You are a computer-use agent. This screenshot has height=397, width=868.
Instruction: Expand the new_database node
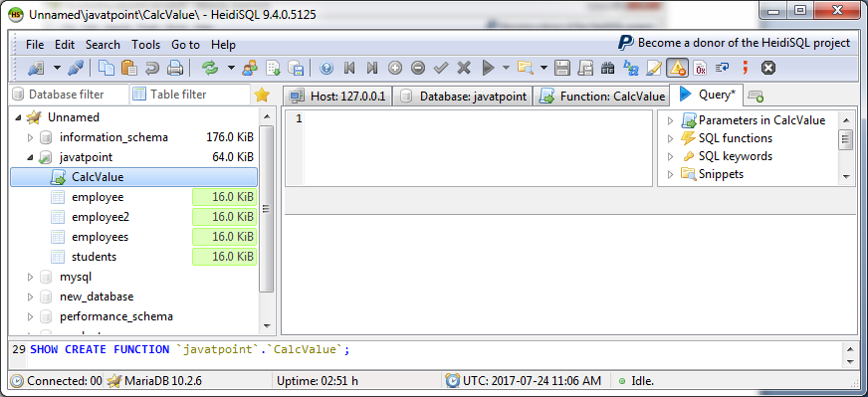[31, 297]
